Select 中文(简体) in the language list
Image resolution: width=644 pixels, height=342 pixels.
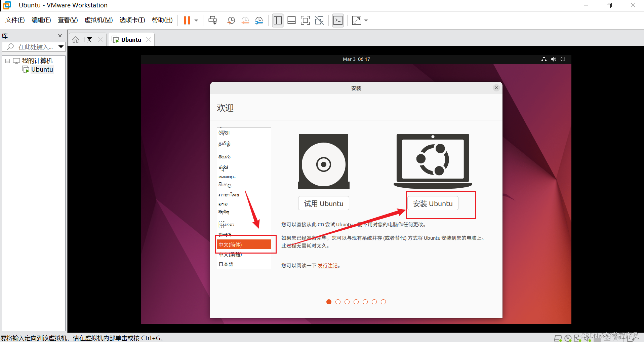[x=244, y=244]
